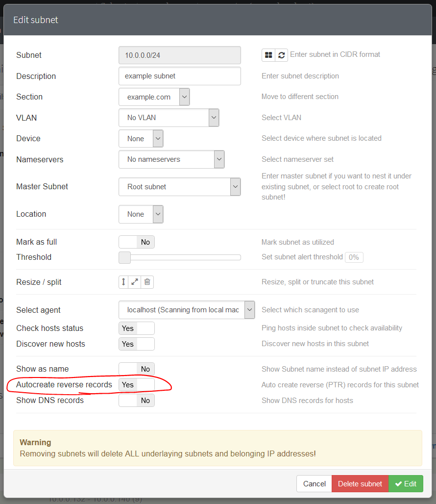Click the Threshold slider handle

(125, 257)
